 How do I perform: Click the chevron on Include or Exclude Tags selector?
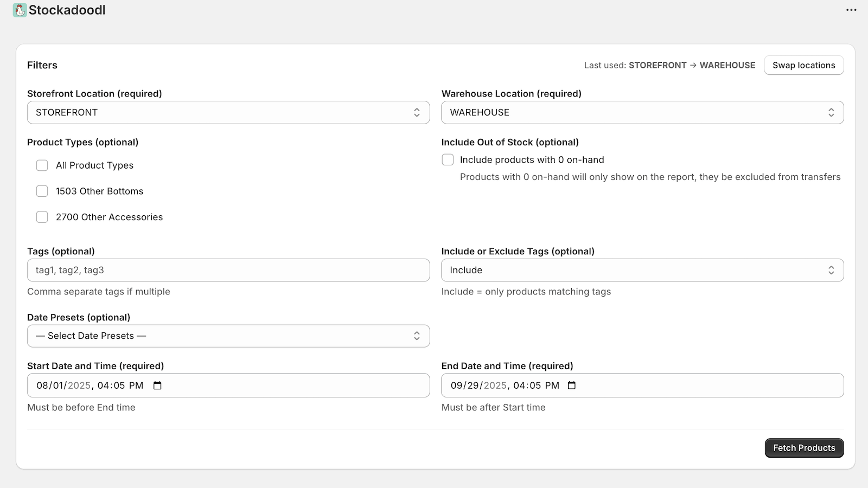(x=832, y=269)
